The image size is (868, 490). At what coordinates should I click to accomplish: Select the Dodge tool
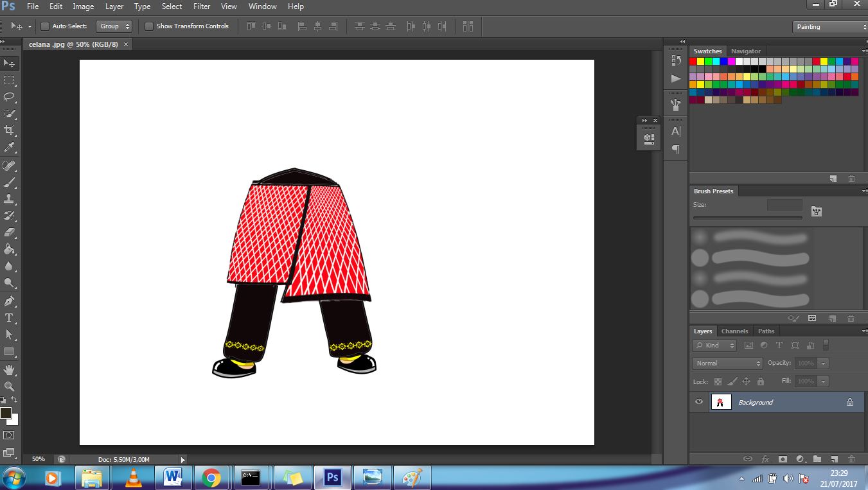[x=10, y=283]
